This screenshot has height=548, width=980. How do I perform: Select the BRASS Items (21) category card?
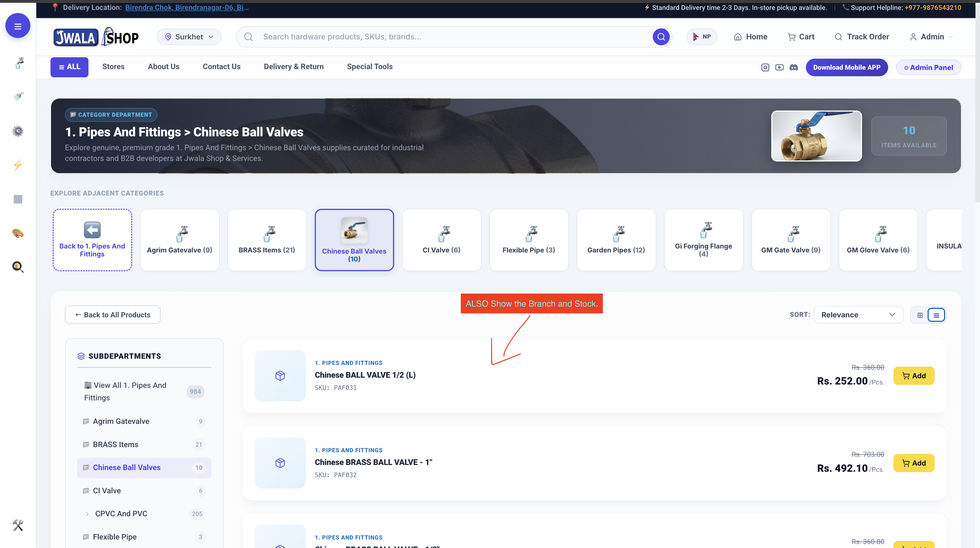coord(267,240)
